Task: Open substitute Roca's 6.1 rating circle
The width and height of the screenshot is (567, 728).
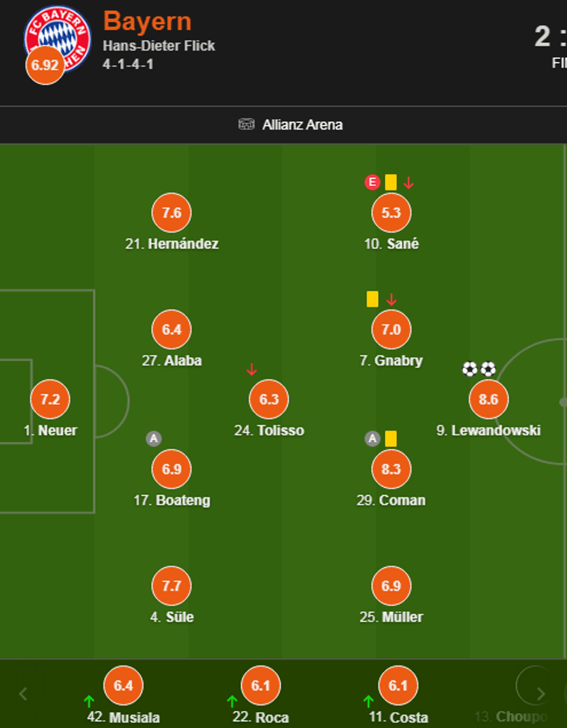Action: (260, 686)
